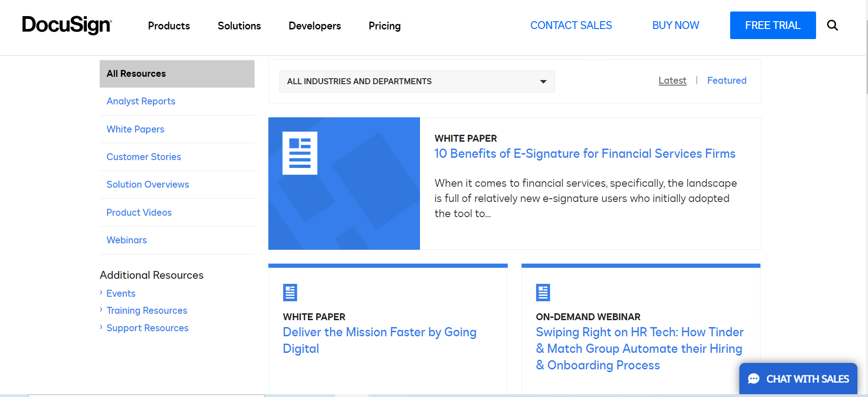The image size is (868, 397).
Task: Click the chat bubble icon
Action: (x=754, y=379)
